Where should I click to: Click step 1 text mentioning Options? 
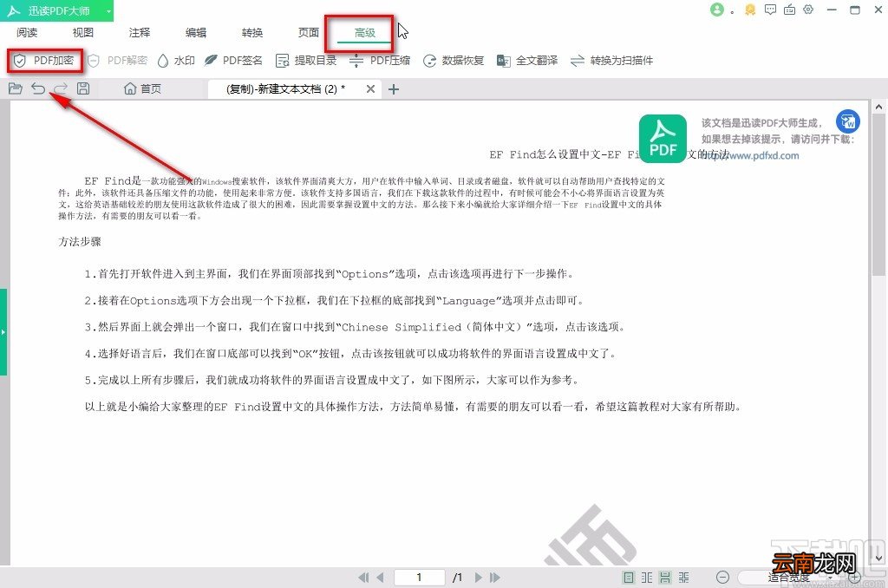[330, 274]
